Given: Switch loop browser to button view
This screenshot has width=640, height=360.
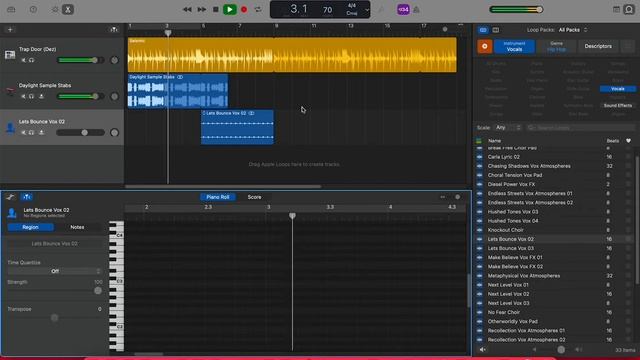Looking at the screenshot, I should [483, 30].
